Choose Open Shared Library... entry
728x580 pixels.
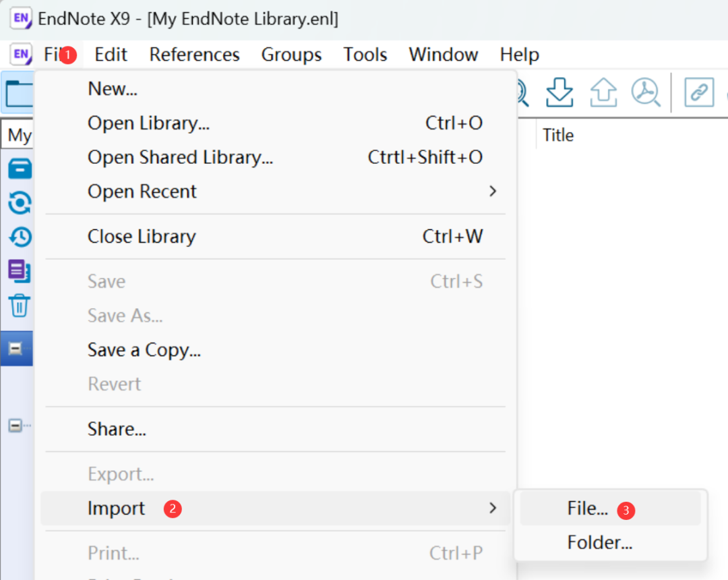coord(275,157)
